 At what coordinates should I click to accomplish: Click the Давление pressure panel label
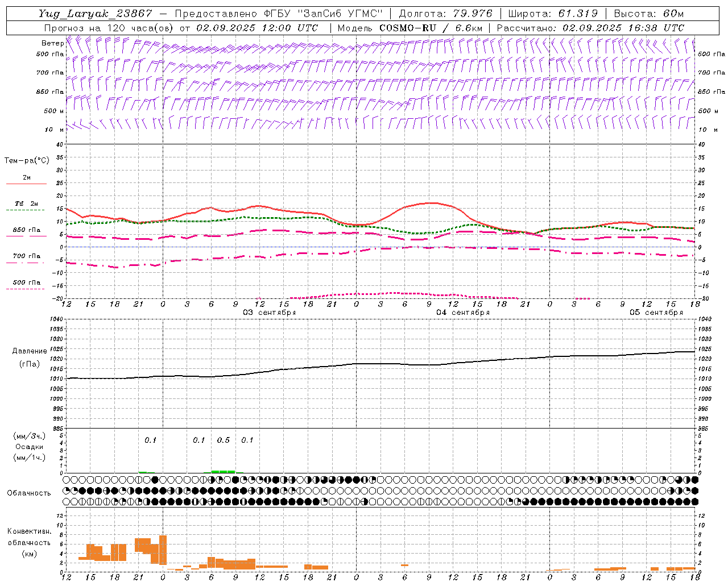click(x=30, y=351)
